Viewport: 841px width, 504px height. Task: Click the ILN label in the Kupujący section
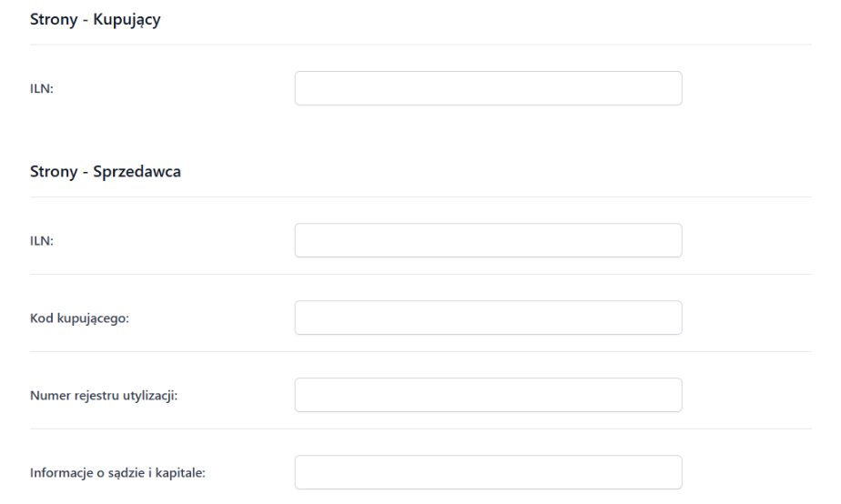click(x=41, y=88)
